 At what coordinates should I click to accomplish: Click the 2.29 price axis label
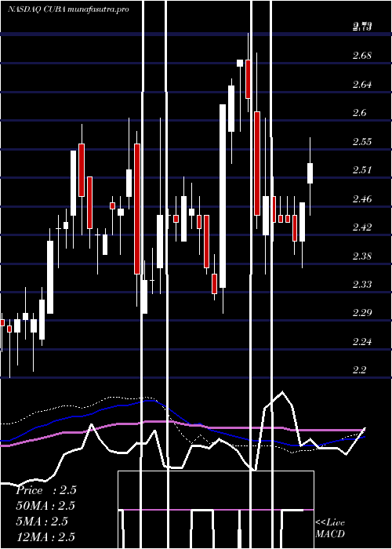pyautogui.click(x=362, y=313)
